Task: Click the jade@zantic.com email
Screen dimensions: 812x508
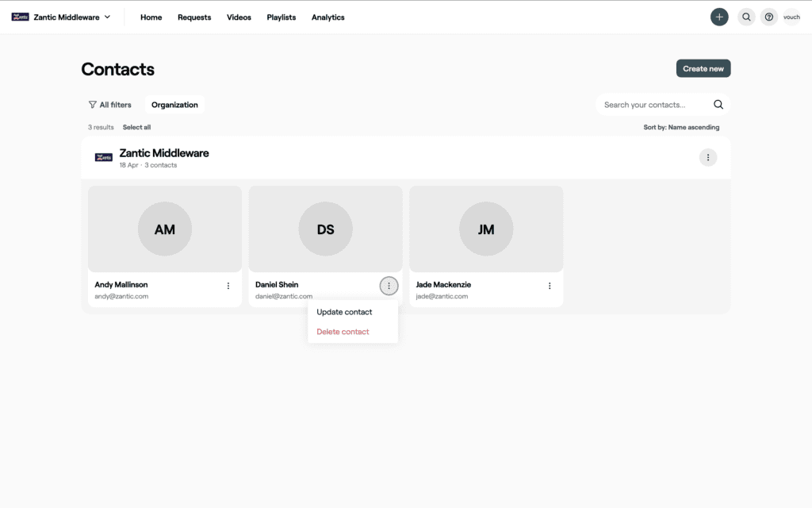Action: [x=442, y=297]
